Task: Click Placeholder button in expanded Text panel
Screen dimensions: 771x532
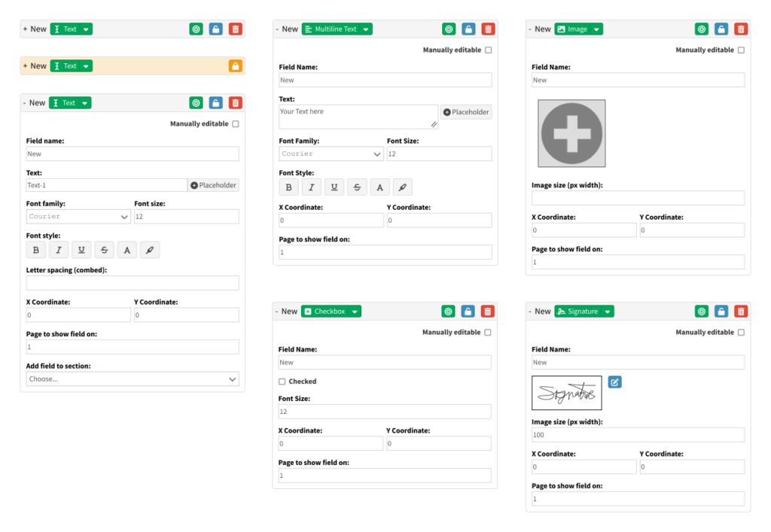Action: pyautogui.click(x=213, y=185)
